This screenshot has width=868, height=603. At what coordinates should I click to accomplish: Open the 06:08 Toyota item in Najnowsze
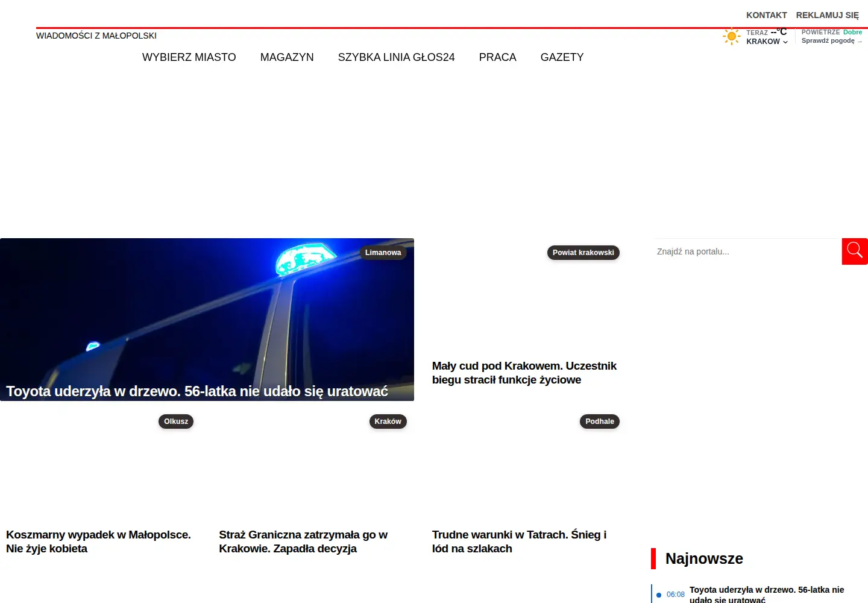tap(767, 595)
